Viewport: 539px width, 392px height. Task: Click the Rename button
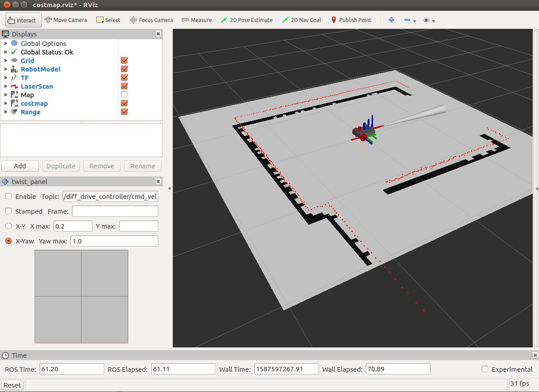(143, 166)
